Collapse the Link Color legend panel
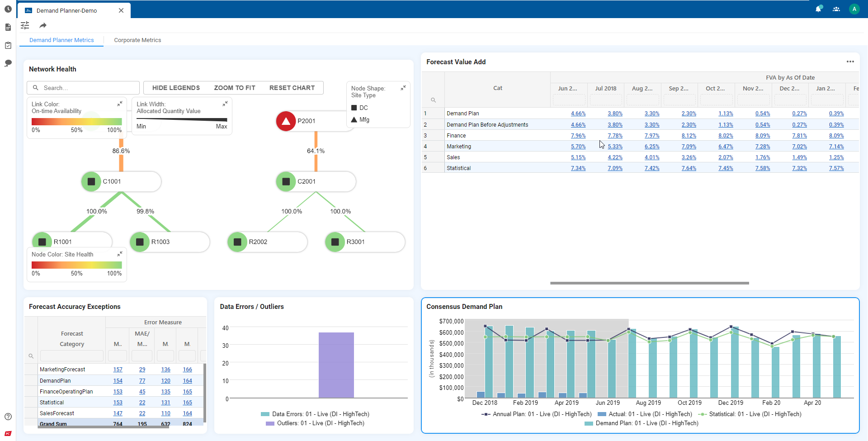 120,104
